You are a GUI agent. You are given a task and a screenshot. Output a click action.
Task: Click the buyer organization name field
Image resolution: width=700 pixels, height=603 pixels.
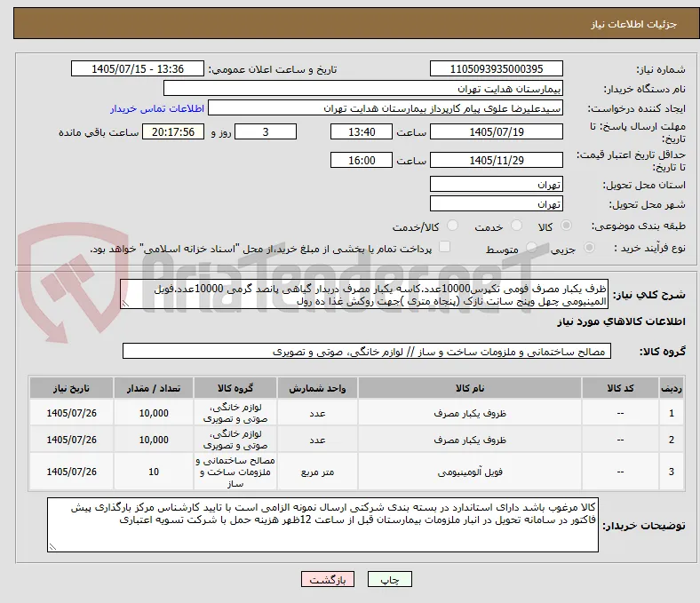(x=363, y=89)
